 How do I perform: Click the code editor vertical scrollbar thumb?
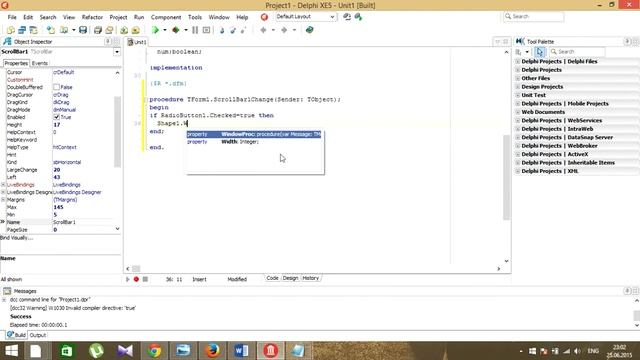click(507, 177)
